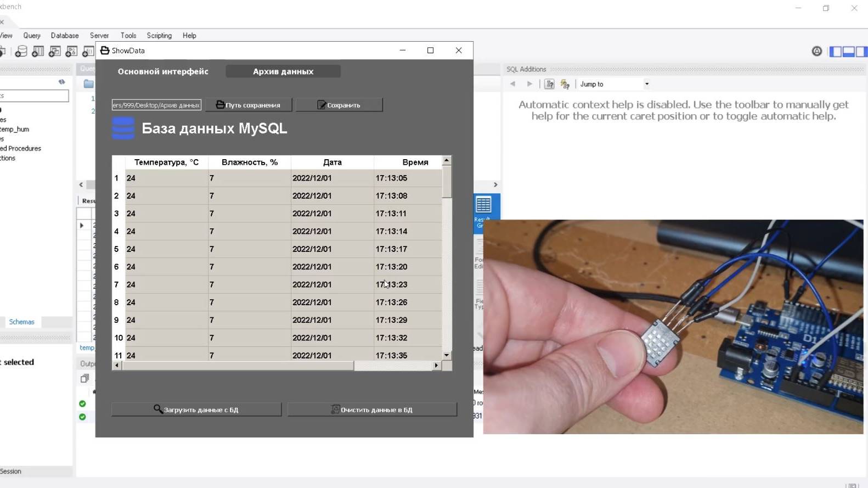The image size is (868, 488).
Task: Click the create new schema icon in Workbench toolbar
Action: click(x=21, y=52)
